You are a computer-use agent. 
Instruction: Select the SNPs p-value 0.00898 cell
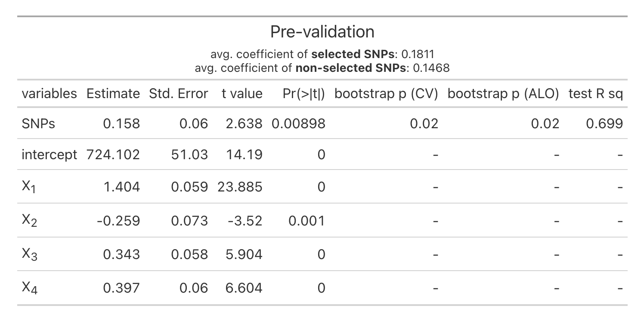[298, 124]
